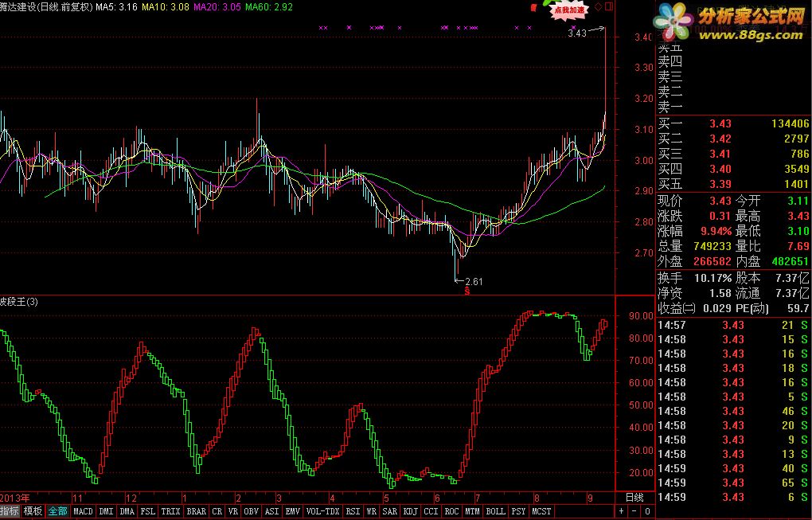Viewport: 812px width, 520px height.
Task: Click the 量比 7.69 value
Action: pos(798,247)
